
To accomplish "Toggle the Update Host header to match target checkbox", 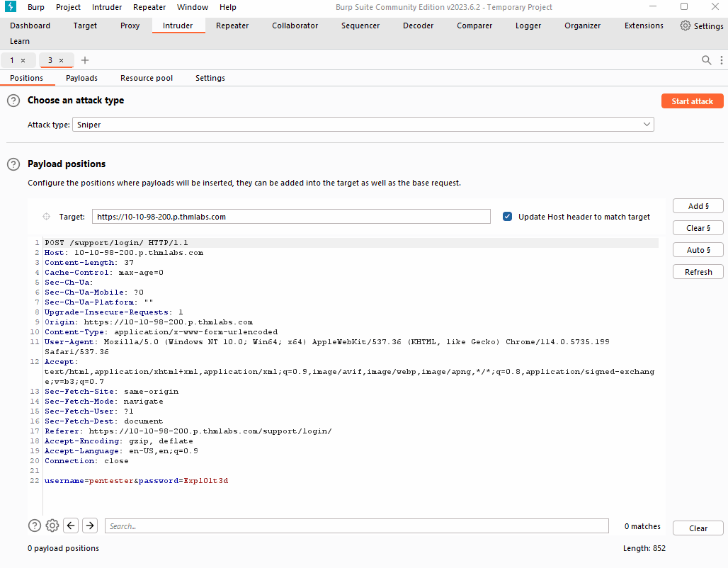I will click(x=507, y=217).
